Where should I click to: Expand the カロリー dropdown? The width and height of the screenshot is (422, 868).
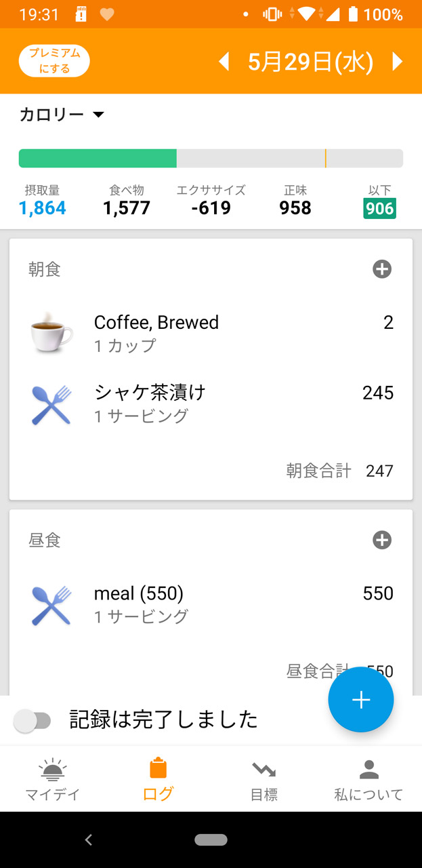62,115
